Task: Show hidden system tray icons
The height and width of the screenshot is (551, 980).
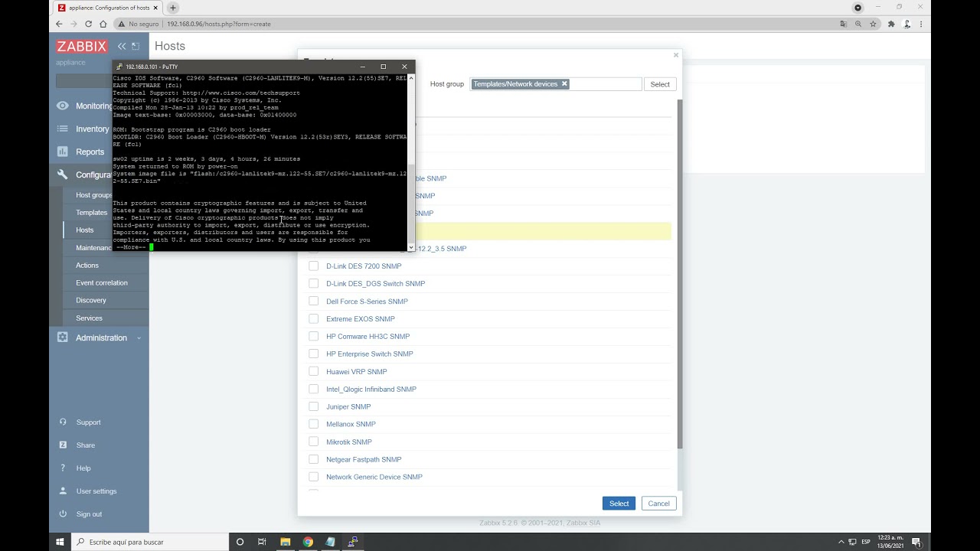Action: [x=842, y=542]
